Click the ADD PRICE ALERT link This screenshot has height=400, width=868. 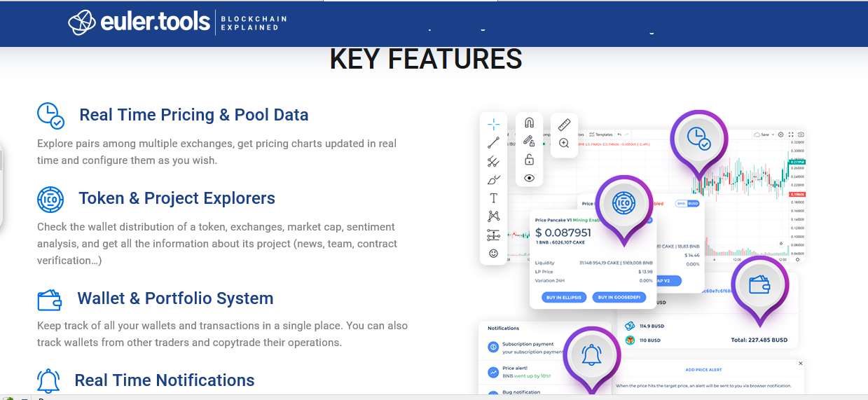click(704, 369)
